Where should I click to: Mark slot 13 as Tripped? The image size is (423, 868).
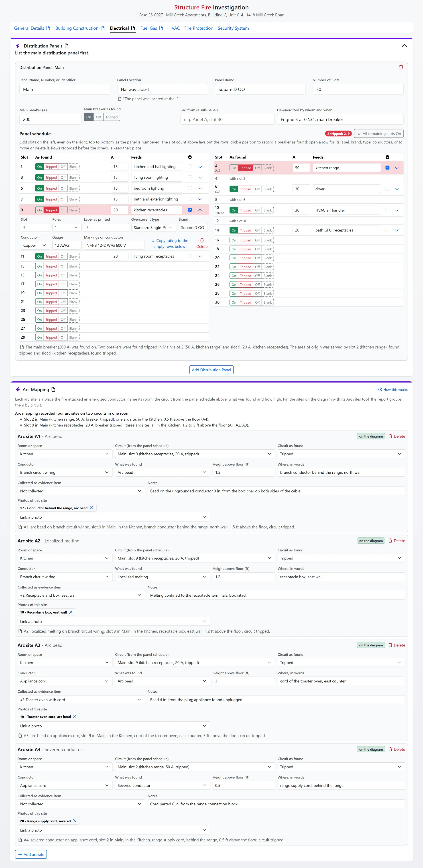[x=51, y=266]
